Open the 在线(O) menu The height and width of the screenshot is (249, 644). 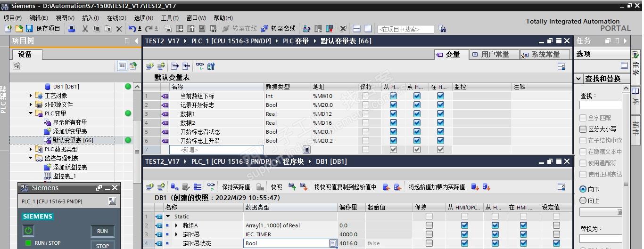pos(116,17)
